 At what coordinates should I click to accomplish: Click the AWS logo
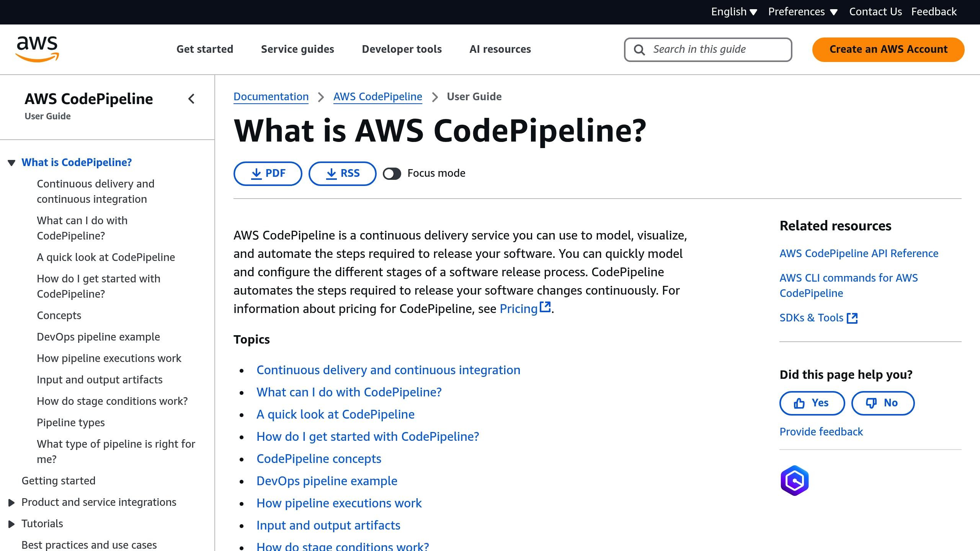pyautogui.click(x=37, y=49)
